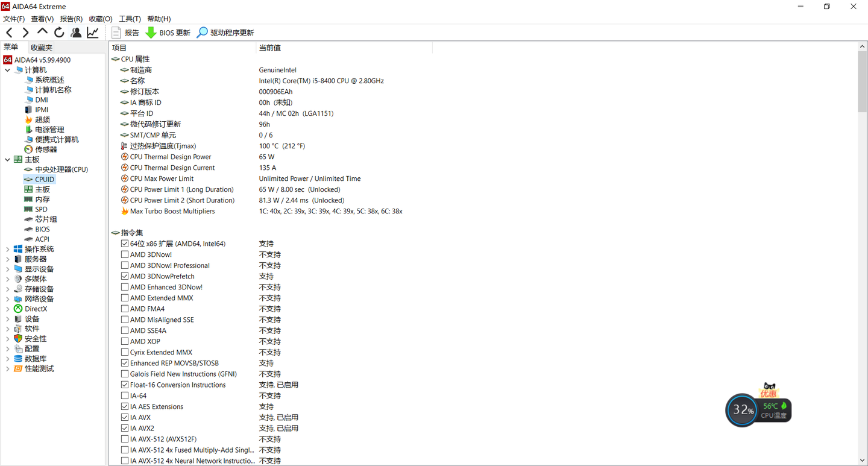Check the AMD 3DNow! checkbox
This screenshot has width=868, height=466.
click(124, 254)
